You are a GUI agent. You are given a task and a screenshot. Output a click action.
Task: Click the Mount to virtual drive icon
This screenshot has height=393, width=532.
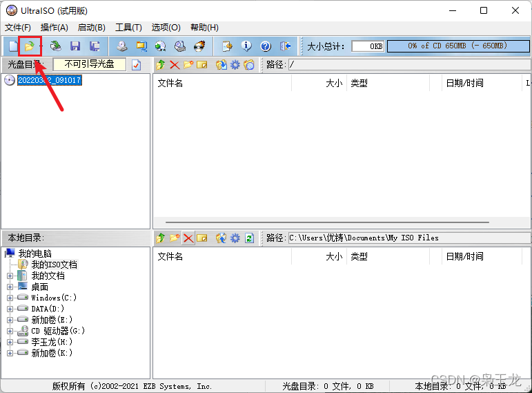coord(180,46)
